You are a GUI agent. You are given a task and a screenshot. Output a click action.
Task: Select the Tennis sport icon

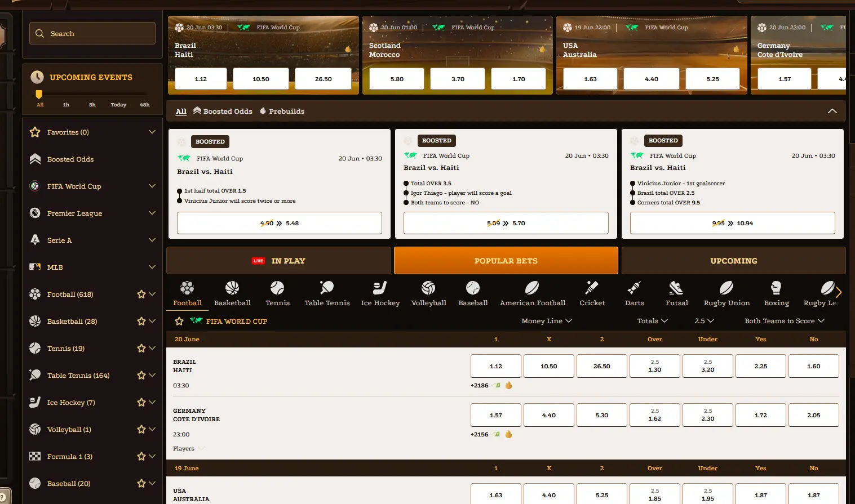tap(277, 288)
